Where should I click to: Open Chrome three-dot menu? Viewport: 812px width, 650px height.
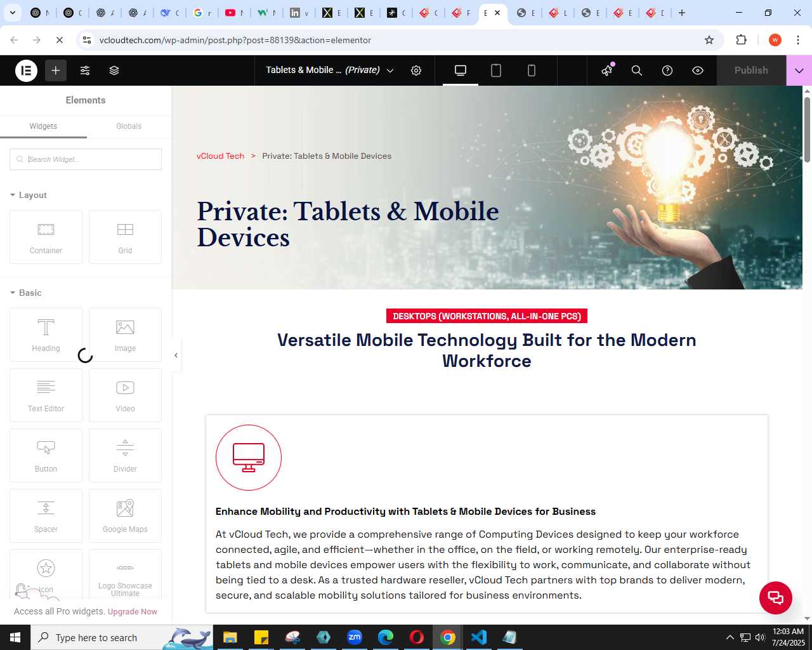[x=798, y=40]
